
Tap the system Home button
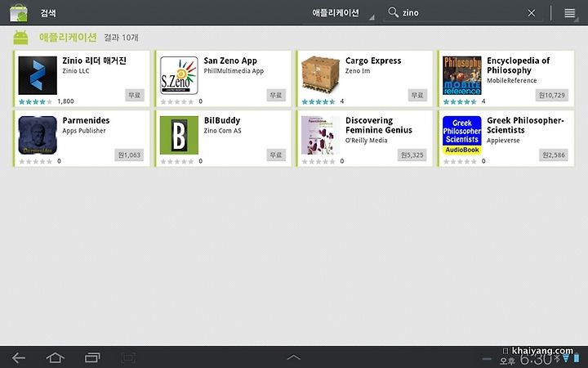pyautogui.click(x=55, y=357)
